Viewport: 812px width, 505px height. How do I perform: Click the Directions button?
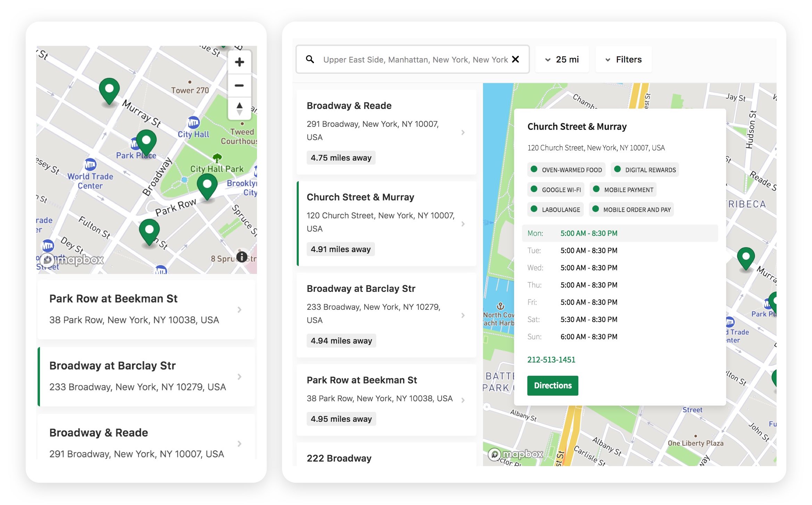coord(552,386)
